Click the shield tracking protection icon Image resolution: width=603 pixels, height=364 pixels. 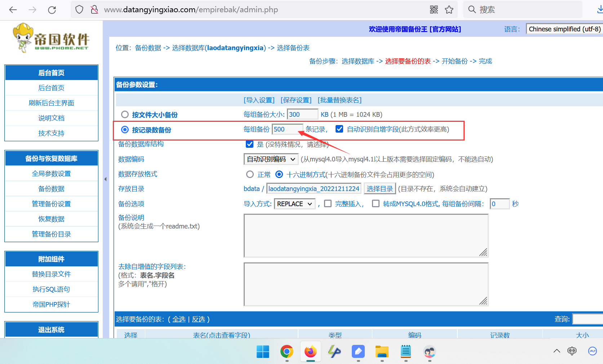coord(79,10)
